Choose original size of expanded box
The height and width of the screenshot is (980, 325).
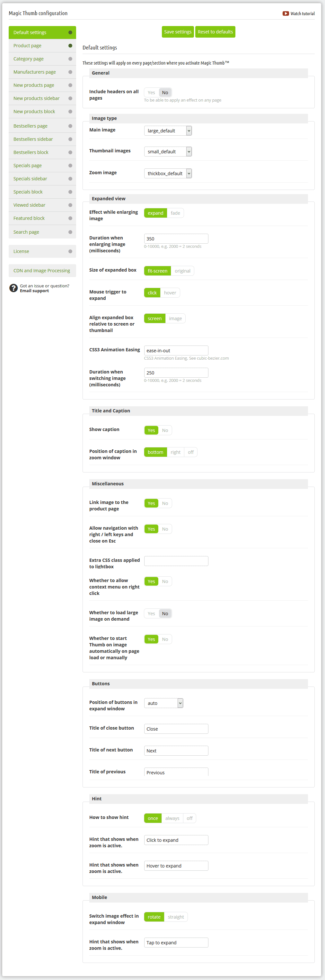182,271
